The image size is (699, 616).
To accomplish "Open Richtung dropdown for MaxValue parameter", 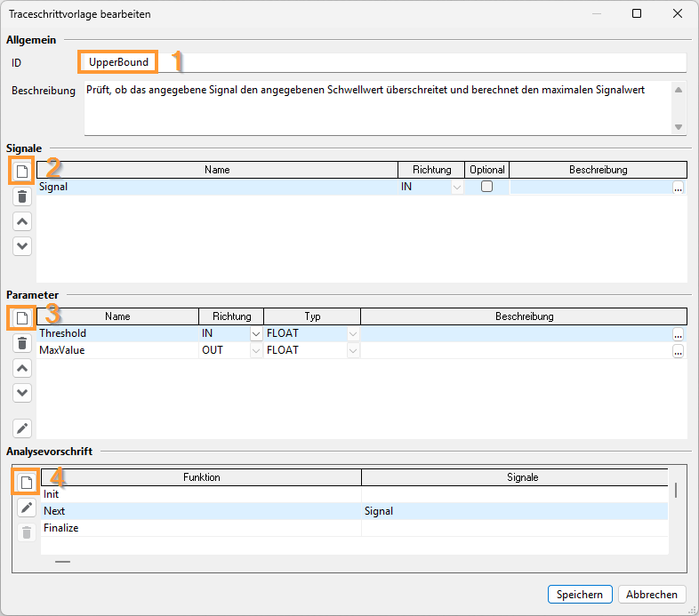I will tap(256, 351).
